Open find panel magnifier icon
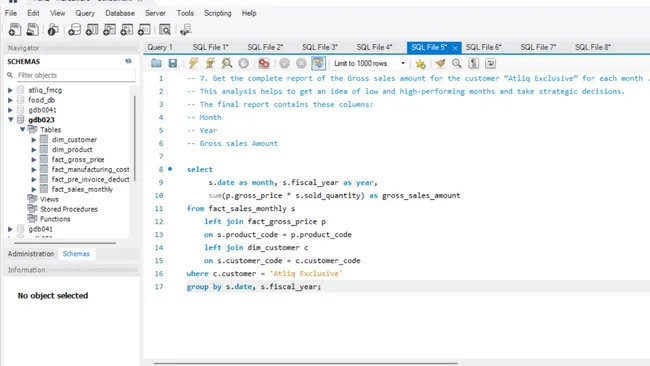The image size is (650, 366). (457, 63)
